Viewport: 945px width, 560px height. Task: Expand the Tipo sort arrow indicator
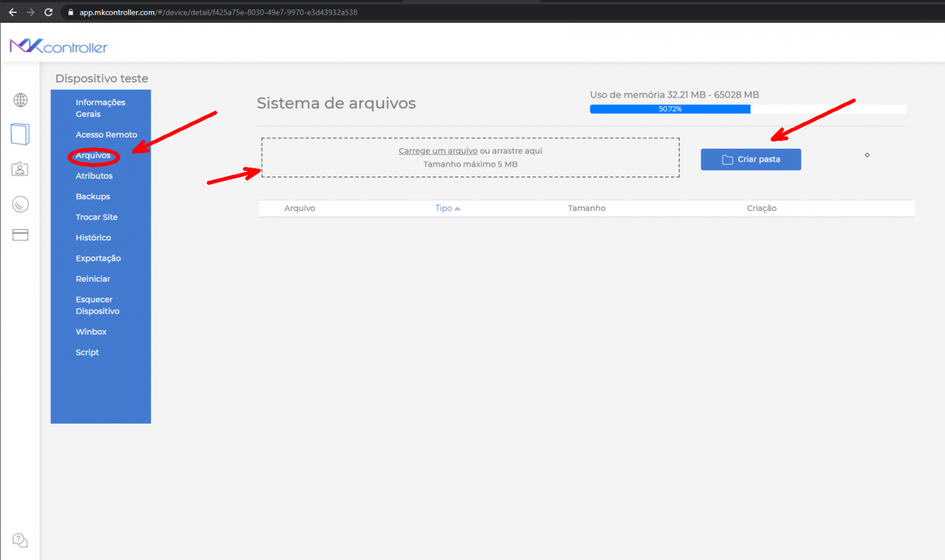tap(457, 208)
